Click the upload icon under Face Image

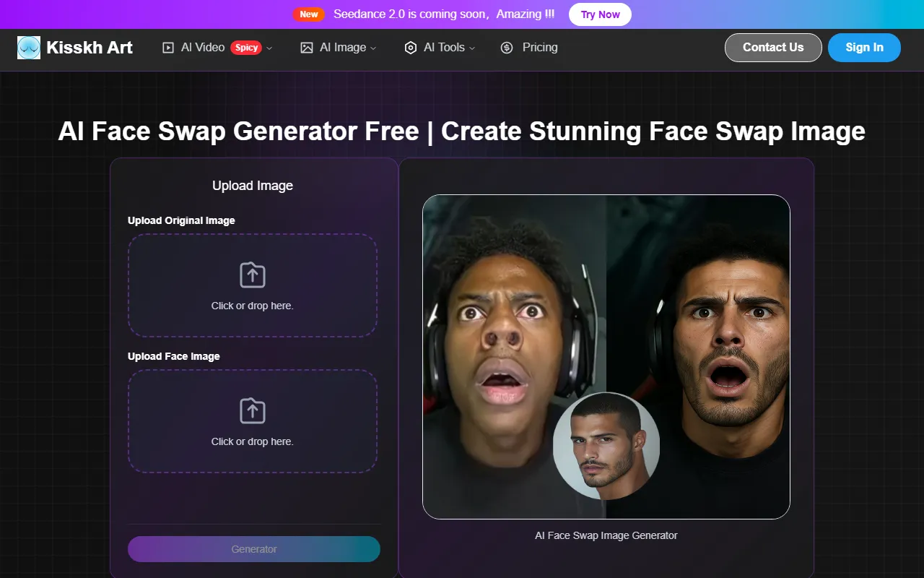click(253, 411)
